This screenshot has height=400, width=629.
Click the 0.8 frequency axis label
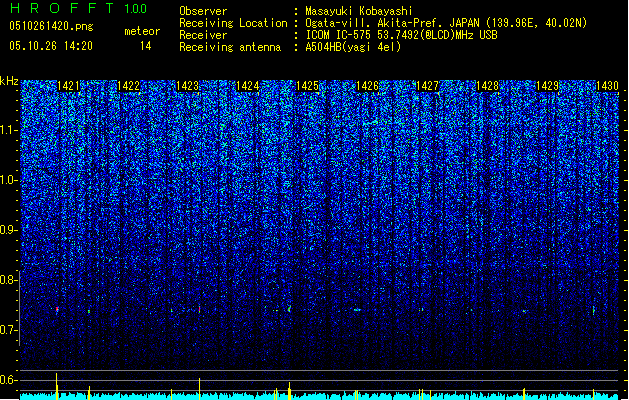(x=8, y=280)
